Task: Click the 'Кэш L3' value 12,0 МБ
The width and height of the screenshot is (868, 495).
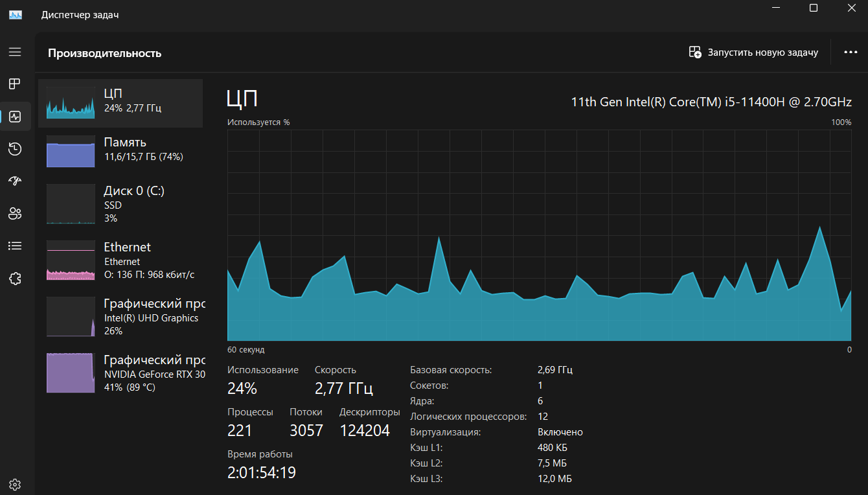Action: tap(554, 479)
